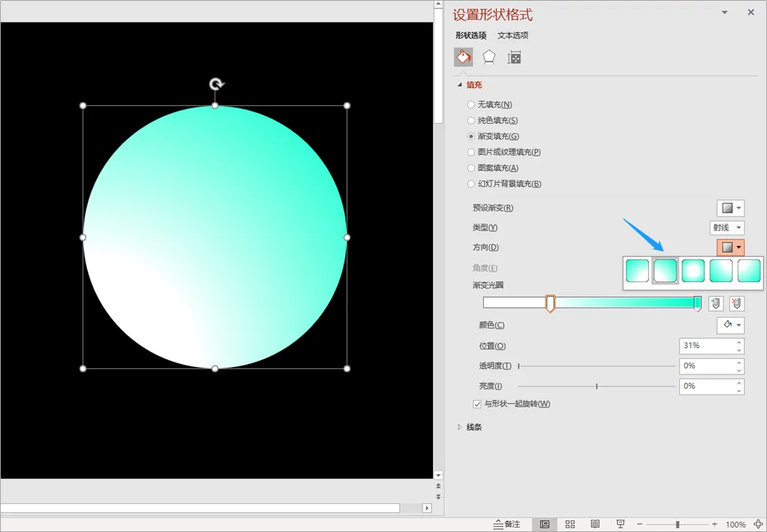Open gradient Type (类型) dropdown
The height and width of the screenshot is (532, 767).
727,227
